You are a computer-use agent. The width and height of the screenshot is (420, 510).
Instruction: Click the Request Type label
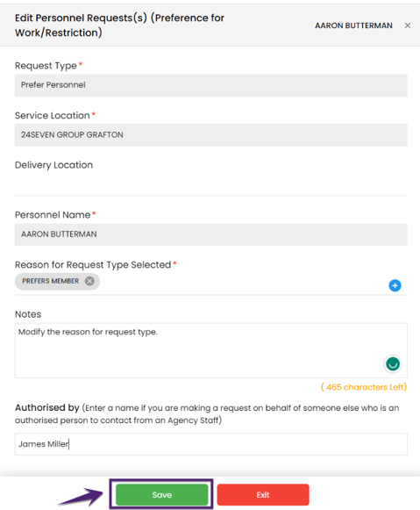(x=46, y=66)
